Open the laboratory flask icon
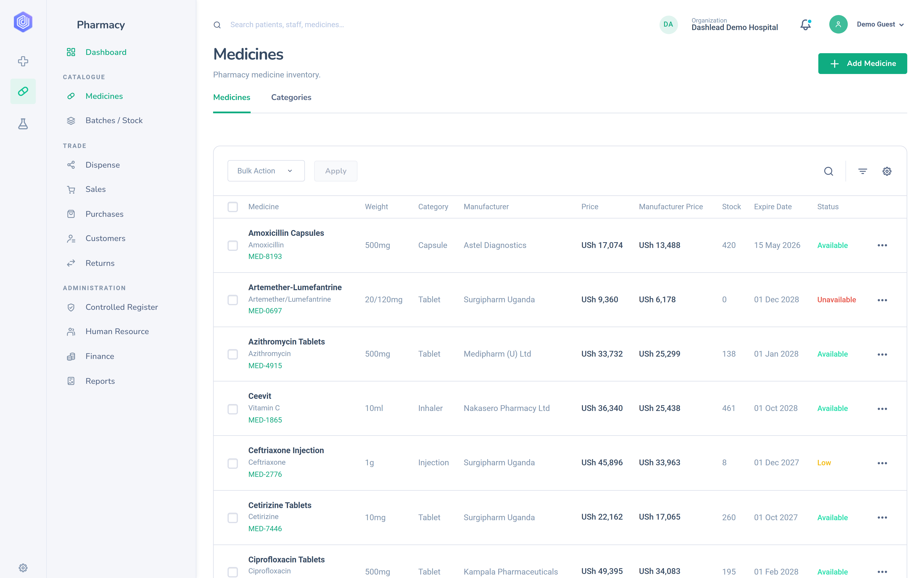The width and height of the screenshot is (924, 578). click(x=23, y=124)
